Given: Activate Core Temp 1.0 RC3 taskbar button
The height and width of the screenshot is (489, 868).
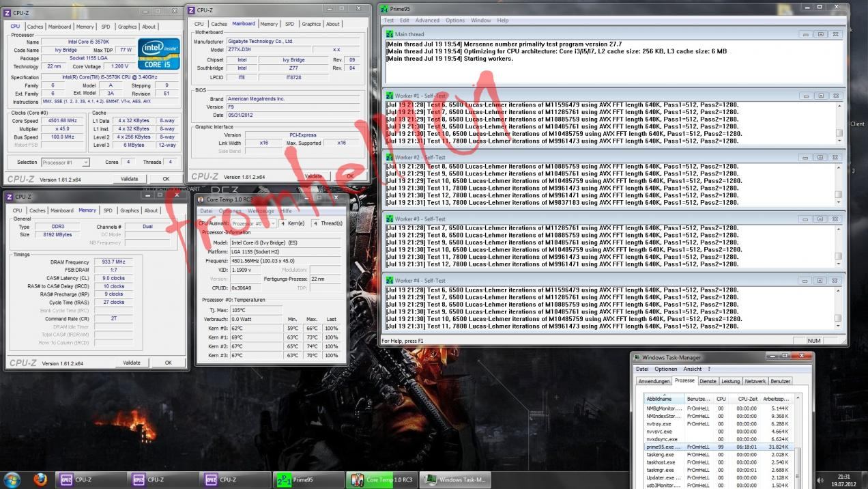Looking at the screenshot, I should 381,479.
